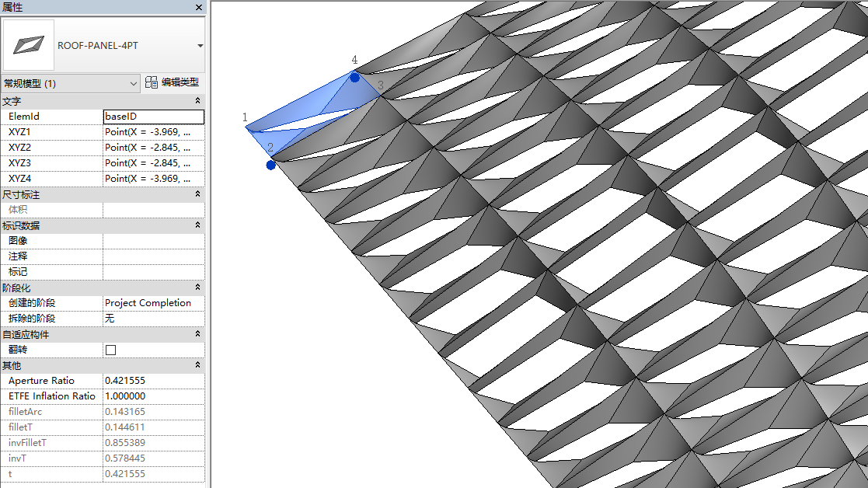Click the 注释 value field
This screenshot has width=868, height=488.
153,256
